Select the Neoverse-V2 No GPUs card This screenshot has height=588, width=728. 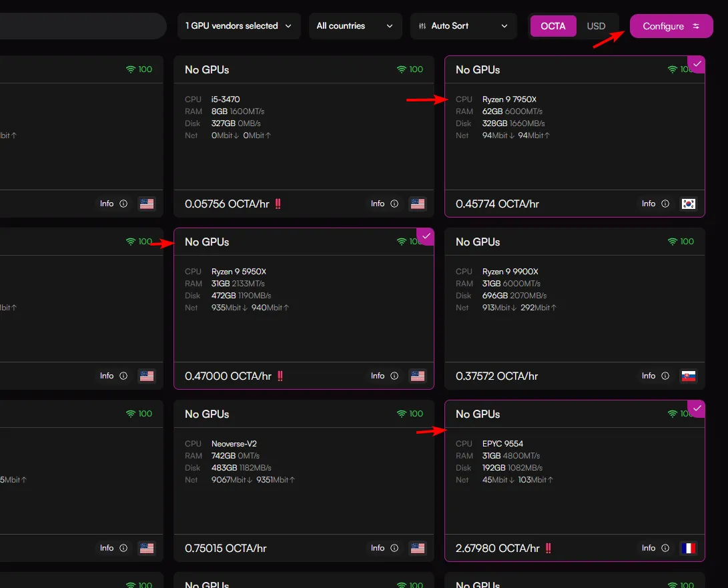coord(304,481)
